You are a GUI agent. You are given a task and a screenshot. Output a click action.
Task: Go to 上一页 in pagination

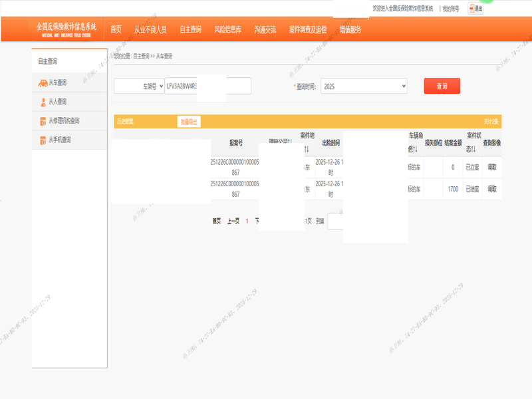point(233,221)
